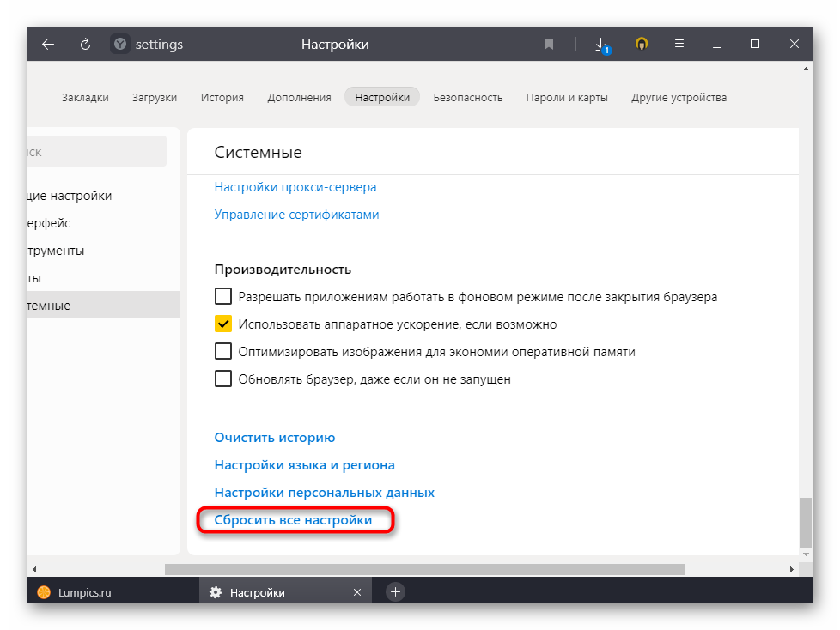Open the Закладки tab
The image size is (840, 630).
coord(85,97)
